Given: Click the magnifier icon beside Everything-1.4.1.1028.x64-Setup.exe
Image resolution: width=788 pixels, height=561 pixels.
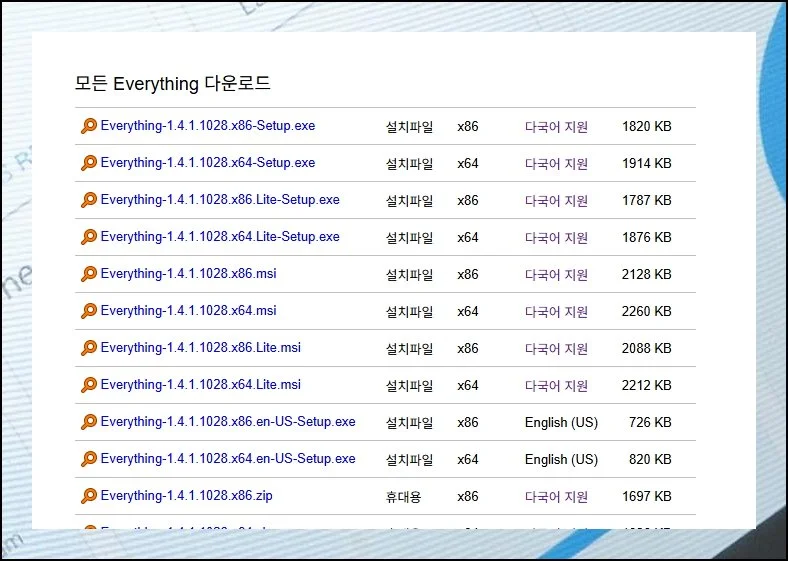Looking at the screenshot, I should click(x=88, y=163).
